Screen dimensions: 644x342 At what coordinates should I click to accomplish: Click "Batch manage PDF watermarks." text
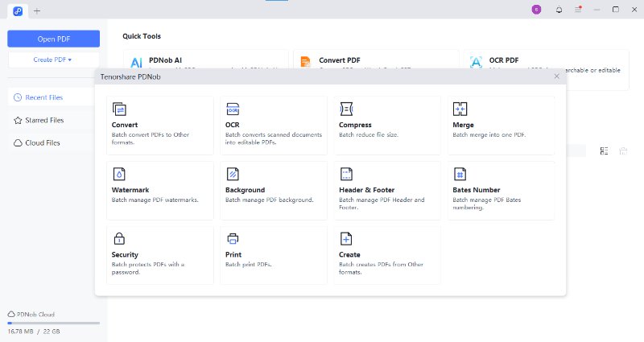(x=155, y=200)
